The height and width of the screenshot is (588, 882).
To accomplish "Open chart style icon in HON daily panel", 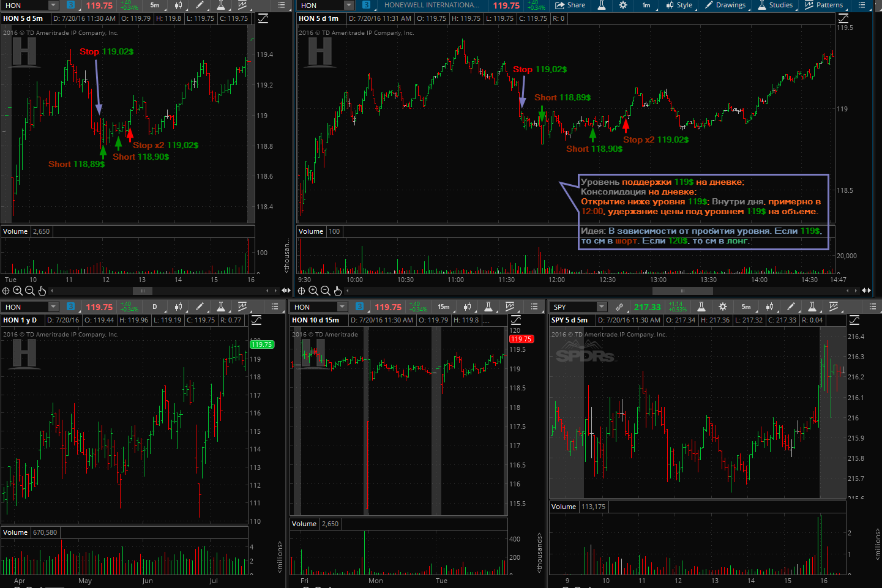I will (179, 307).
